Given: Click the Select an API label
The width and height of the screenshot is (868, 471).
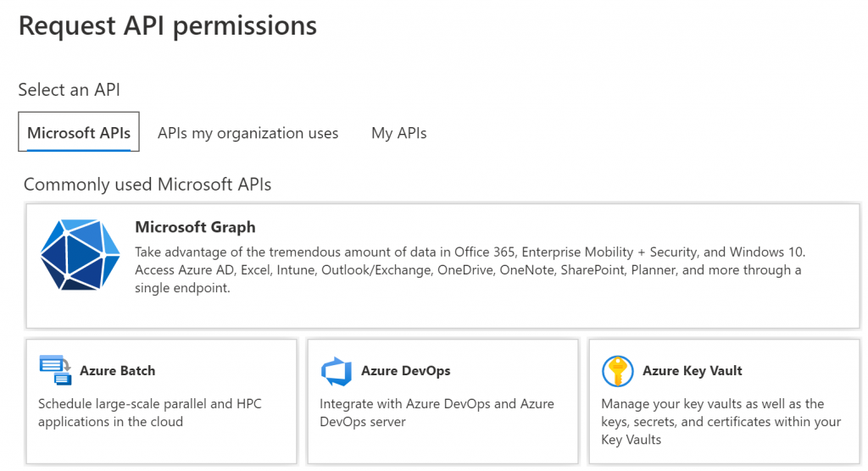Looking at the screenshot, I should tap(69, 89).
